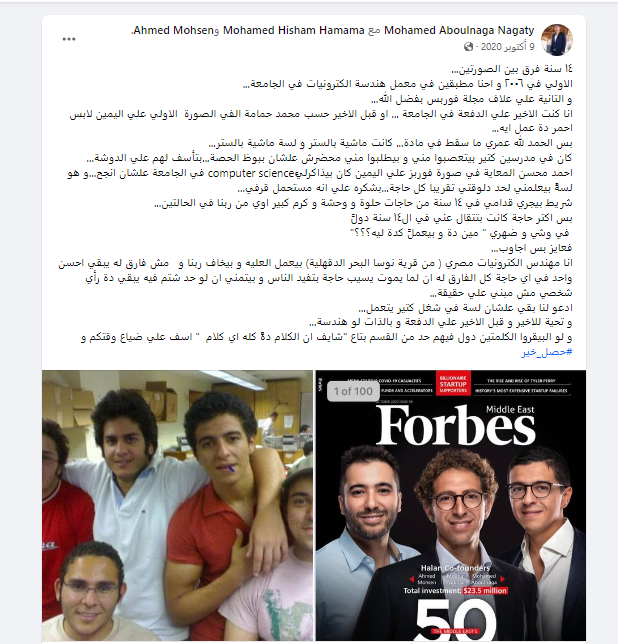This screenshot has height=644, width=618.
Task: Click the public globe privacy icon
Action: [469, 47]
